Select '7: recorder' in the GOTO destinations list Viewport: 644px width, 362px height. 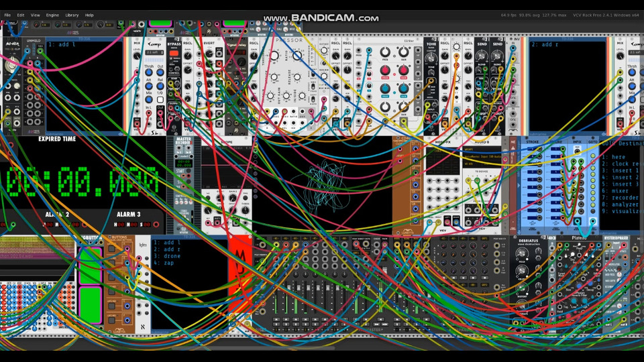click(x=620, y=197)
